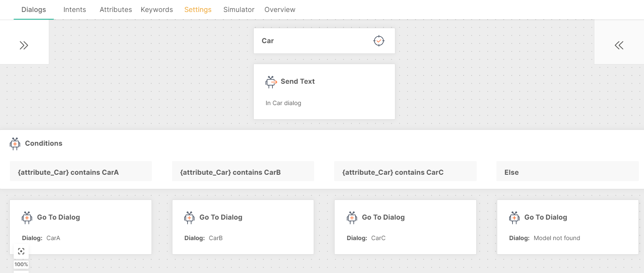Click the fit-to-screen focus icon
The height and width of the screenshot is (273, 644).
pyautogui.click(x=21, y=251)
